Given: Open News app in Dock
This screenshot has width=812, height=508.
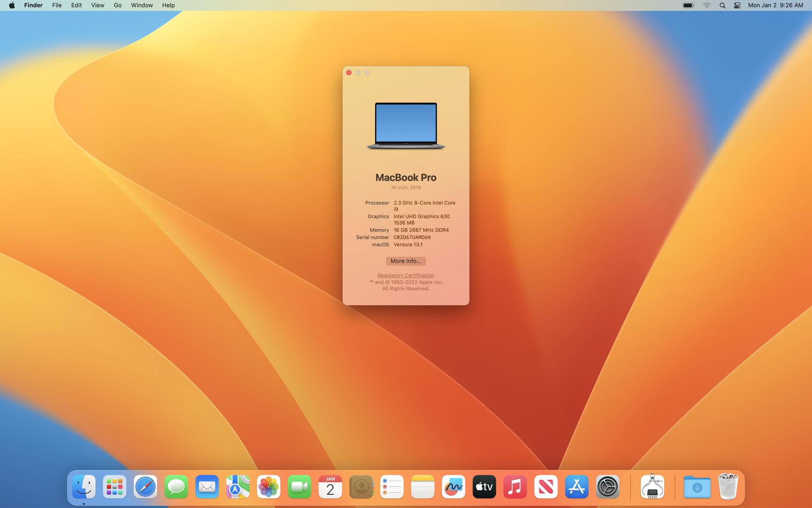Looking at the screenshot, I should (546, 487).
